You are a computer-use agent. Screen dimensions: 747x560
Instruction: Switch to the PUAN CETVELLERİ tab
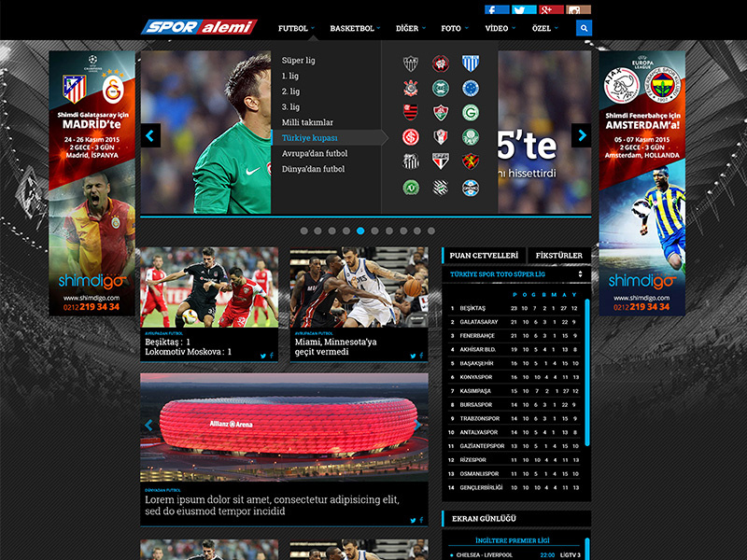point(484,256)
